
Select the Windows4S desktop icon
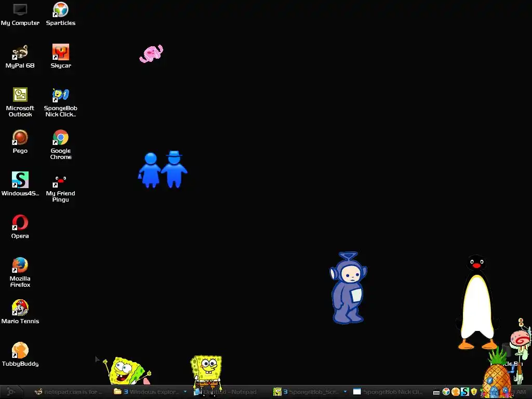tap(20, 184)
